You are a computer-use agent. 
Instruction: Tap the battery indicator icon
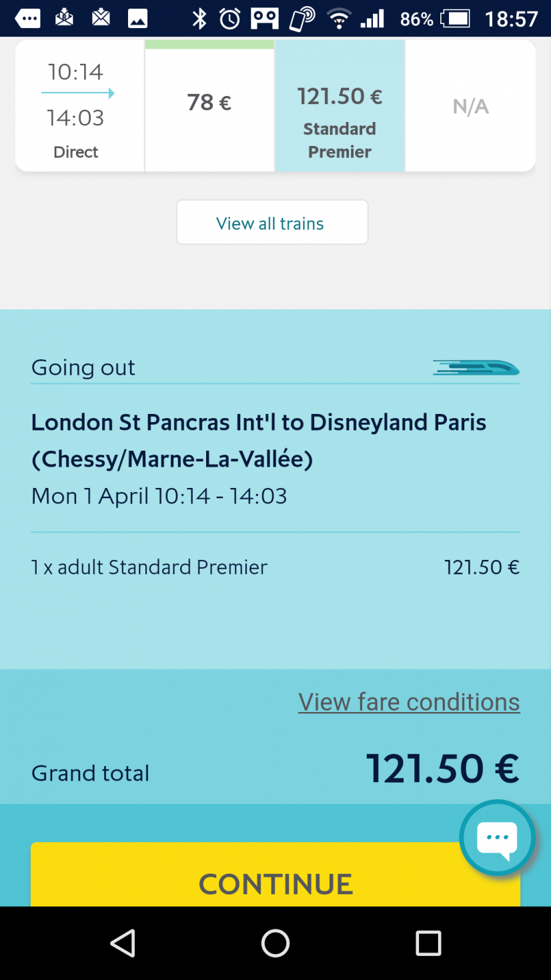(456, 19)
